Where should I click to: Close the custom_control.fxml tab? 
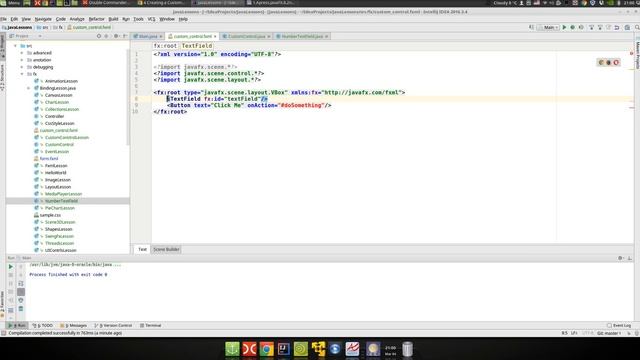click(x=215, y=36)
